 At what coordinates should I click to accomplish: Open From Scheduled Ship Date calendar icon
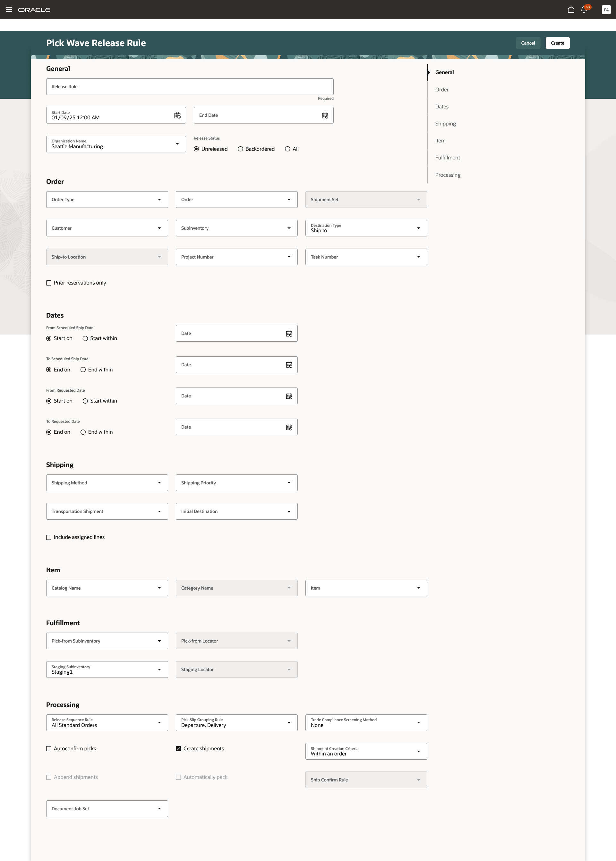(x=289, y=333)
